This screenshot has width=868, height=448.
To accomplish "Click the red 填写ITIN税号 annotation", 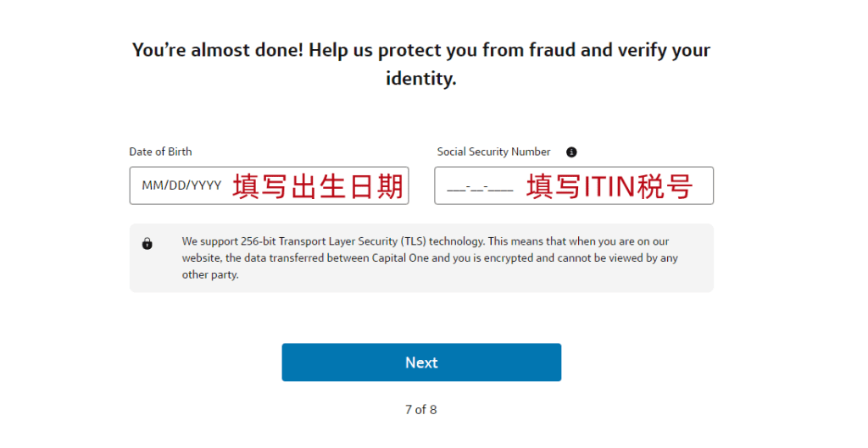I will click(x=609, y=186).
